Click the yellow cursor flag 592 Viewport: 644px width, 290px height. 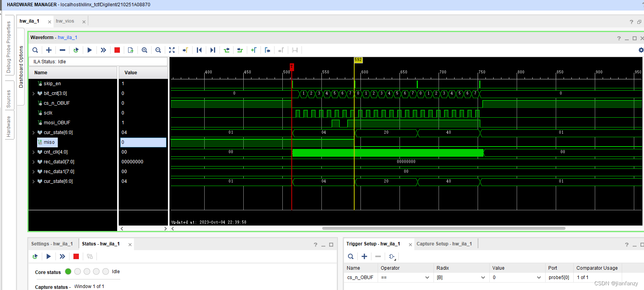coord(358,60)
